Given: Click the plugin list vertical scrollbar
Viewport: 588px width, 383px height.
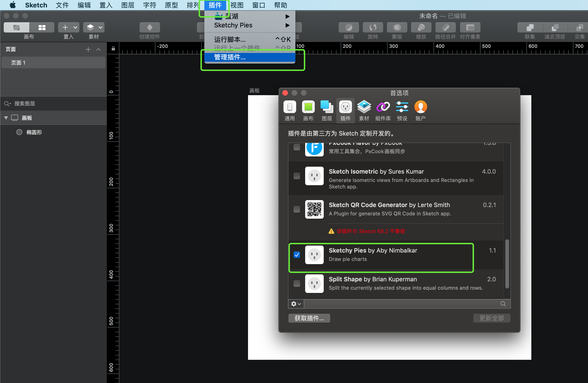Looking at the screenshot, I should [507, 263].
